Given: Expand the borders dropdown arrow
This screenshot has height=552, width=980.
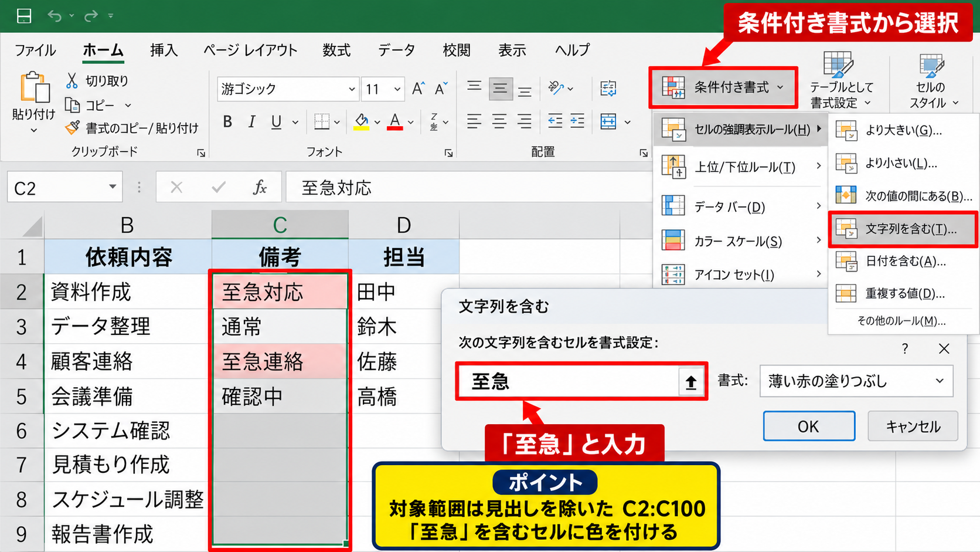Looking at the screenshot, I should 336,122.
